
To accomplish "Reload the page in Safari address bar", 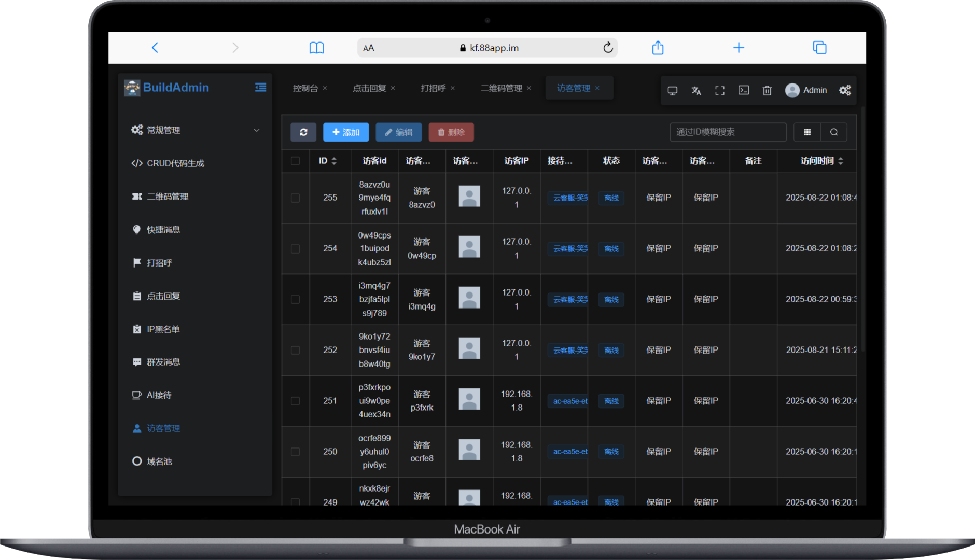I will [608, 48].
